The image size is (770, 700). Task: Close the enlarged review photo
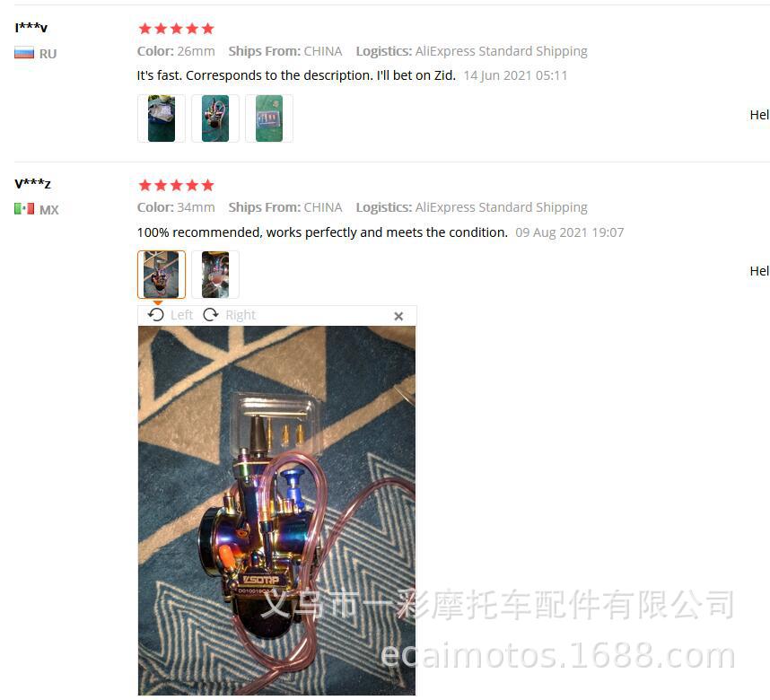pos(398,316)
